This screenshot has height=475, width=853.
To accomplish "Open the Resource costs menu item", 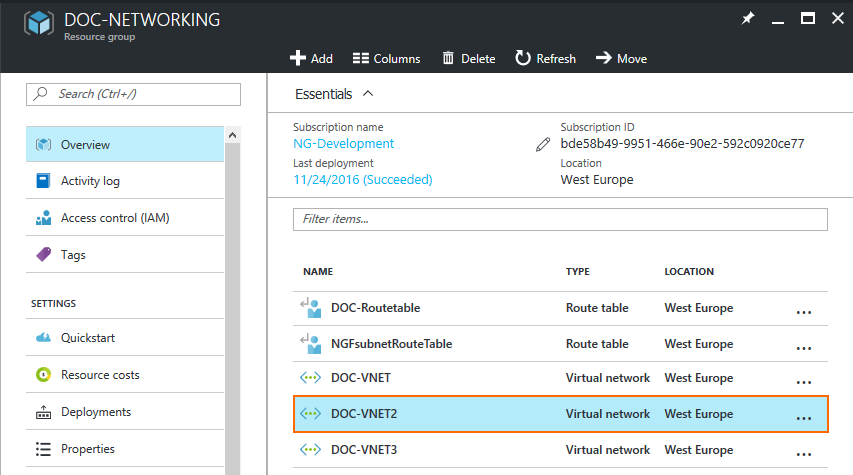I will tap(125, 375).
